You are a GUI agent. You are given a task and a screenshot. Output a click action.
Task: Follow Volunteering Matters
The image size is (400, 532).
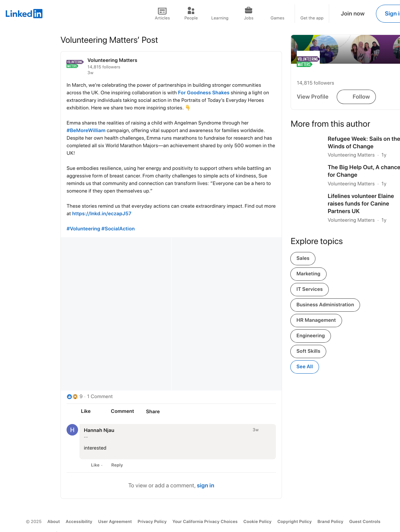(x=356, y=97)
